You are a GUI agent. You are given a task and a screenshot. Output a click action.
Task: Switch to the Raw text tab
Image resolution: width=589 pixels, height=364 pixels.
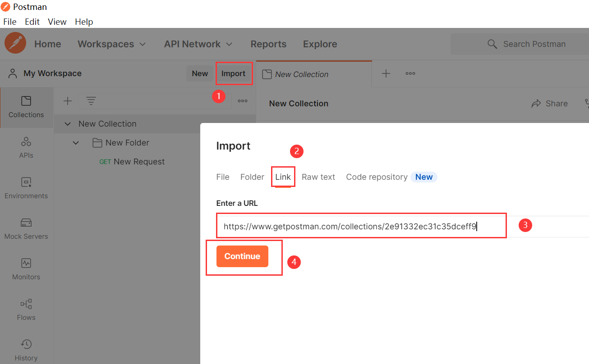(318, 177)
